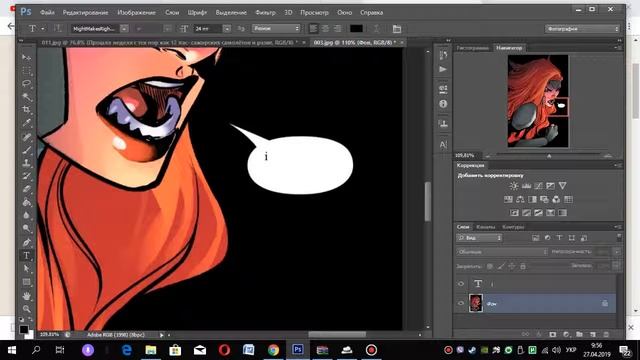Add a Levels adjustment
The width and height of the screenshot is (640, 360).
526,186
